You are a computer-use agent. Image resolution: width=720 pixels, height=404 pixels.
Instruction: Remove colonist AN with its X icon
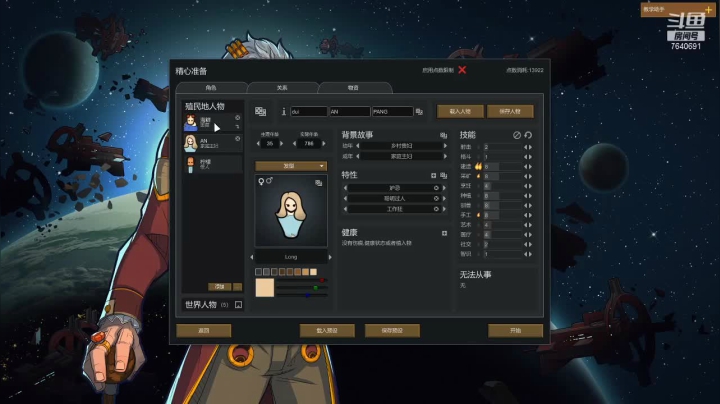click(237, 139)
